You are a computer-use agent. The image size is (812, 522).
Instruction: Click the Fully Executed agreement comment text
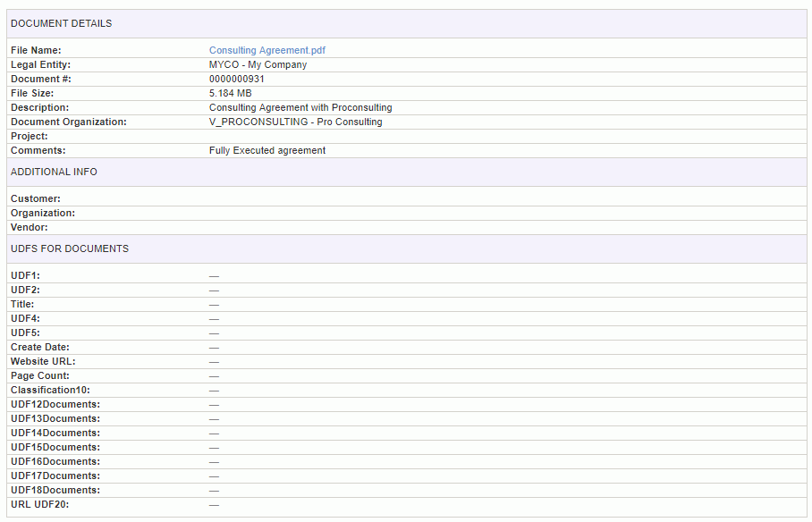click(267, 151)
